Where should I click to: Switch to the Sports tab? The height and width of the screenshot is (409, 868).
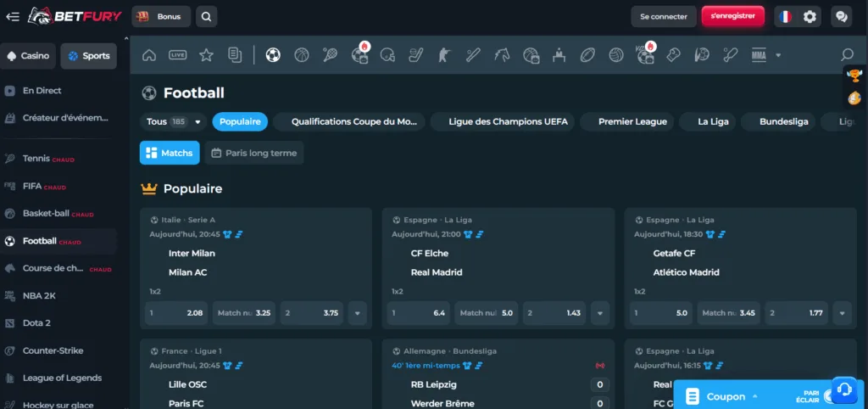[x=88, y=56]
